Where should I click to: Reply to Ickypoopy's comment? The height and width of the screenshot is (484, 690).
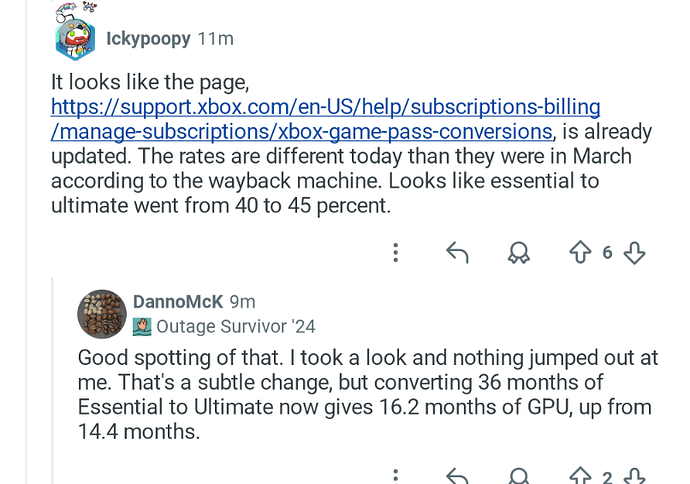[457, 253]
